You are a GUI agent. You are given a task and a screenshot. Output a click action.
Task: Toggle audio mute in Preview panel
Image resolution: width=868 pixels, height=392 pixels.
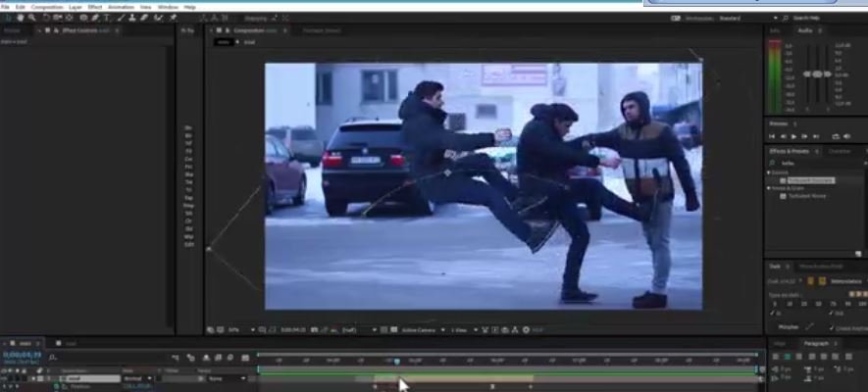[x=847, y=136]
